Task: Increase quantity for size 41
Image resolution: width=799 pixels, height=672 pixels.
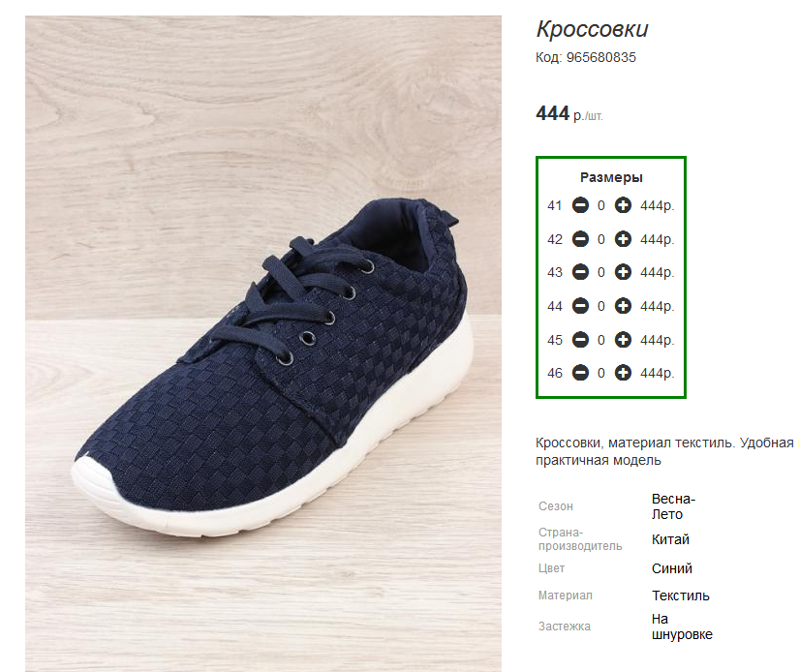Action: 624,205
